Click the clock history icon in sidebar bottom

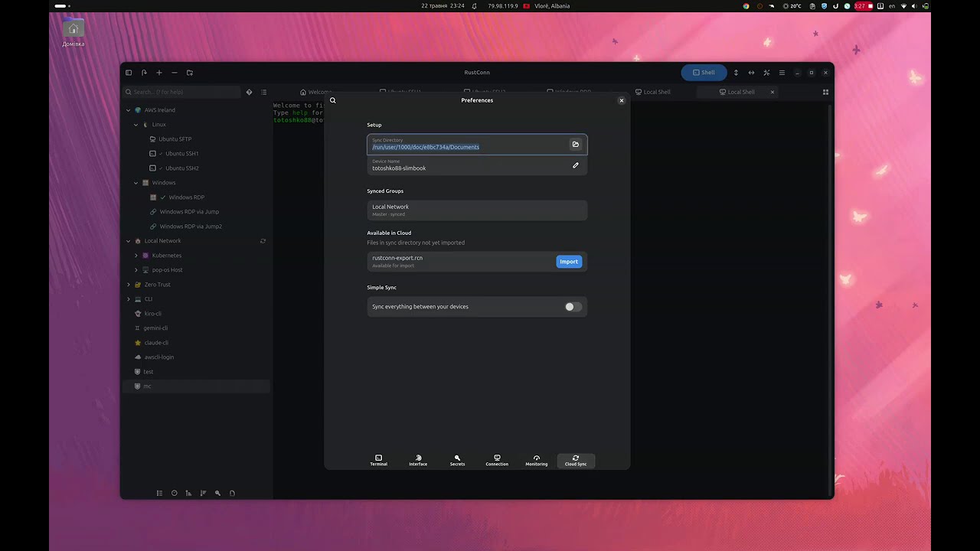tap(174, 493)
